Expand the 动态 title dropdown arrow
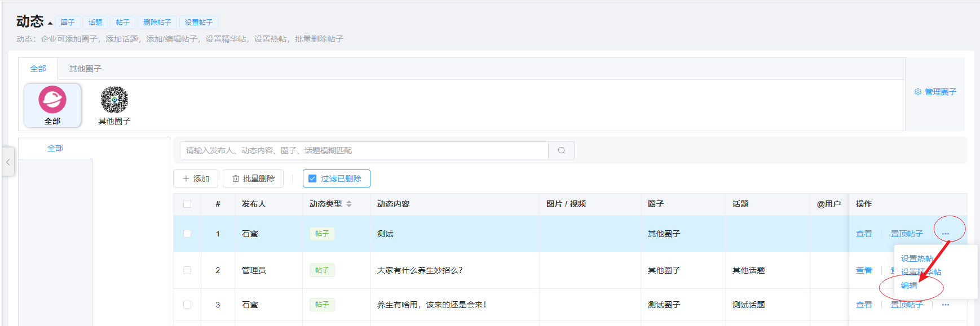 tap(50, 23)
